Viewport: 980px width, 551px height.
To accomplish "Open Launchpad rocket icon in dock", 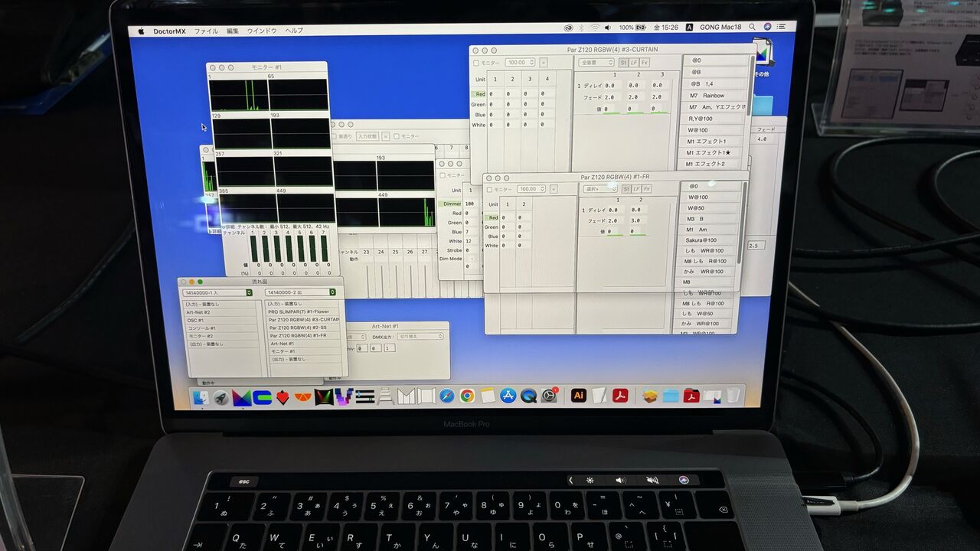I will 220,397.
